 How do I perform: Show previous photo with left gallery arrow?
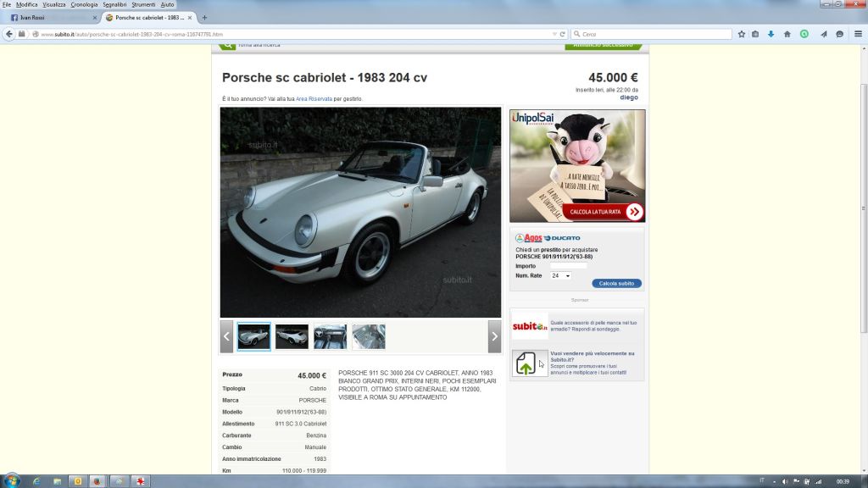[226, 336]
